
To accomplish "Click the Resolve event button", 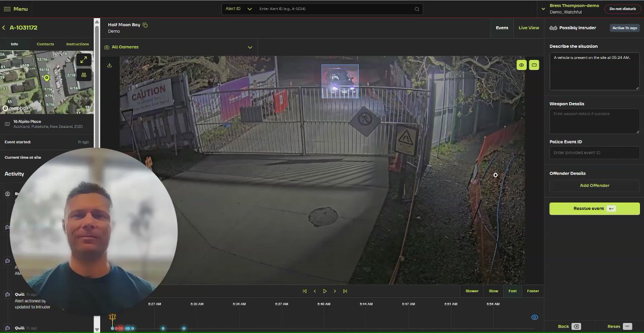I will click(x=594, y=209).
